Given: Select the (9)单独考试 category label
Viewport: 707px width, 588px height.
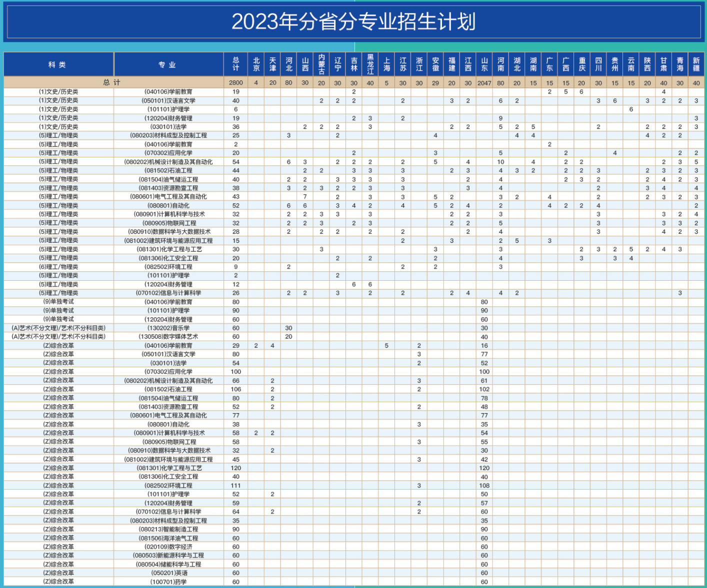Looking at the screenshot, I should (x=58, y=302).
